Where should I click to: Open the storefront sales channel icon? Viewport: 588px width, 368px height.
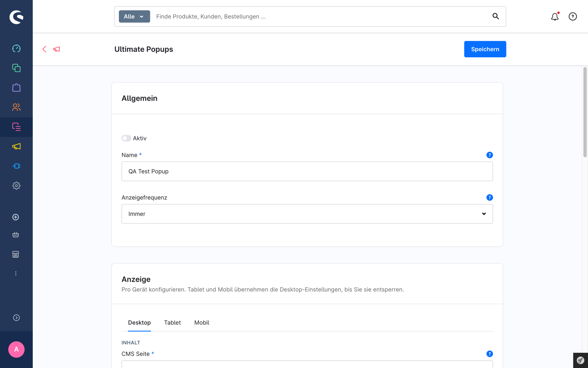point(16,254)
